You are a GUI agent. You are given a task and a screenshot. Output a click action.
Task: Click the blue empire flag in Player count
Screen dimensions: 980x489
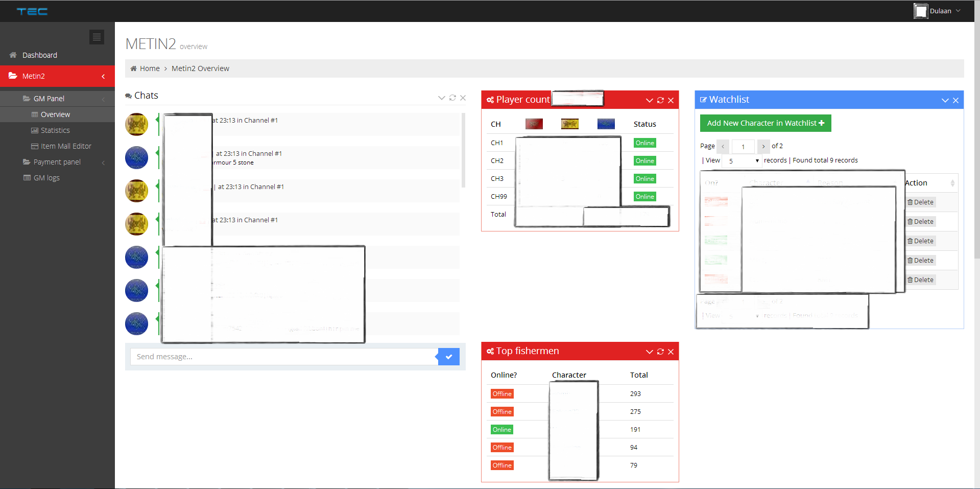[x=606, y=124]
